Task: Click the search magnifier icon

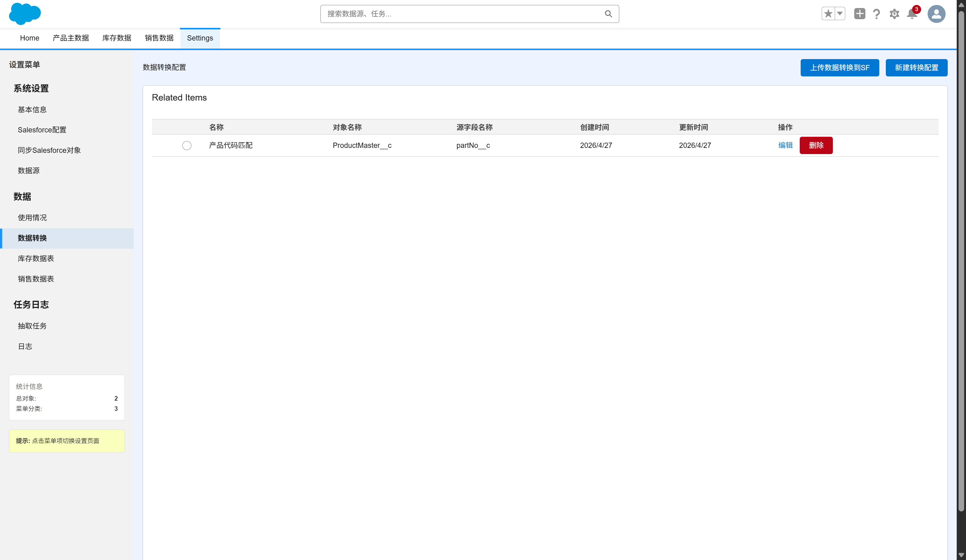Action: click(x=608, y=13)
